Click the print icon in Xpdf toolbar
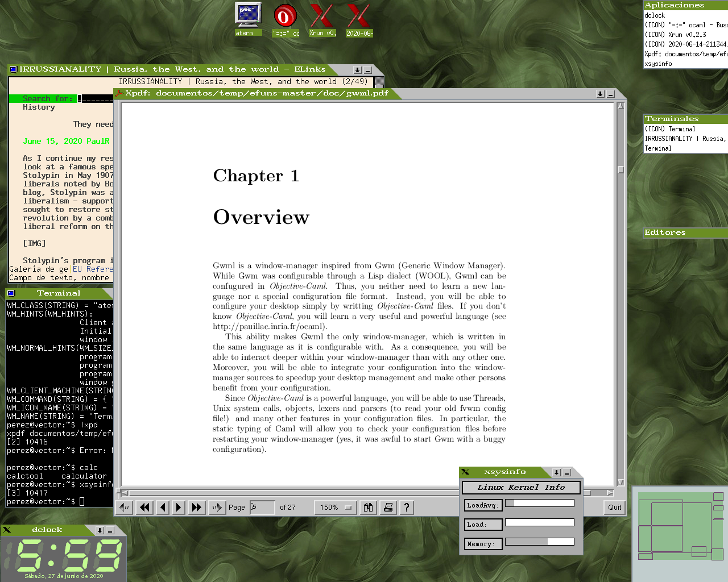This screenshot has height=582, width=728. [388, 507]
